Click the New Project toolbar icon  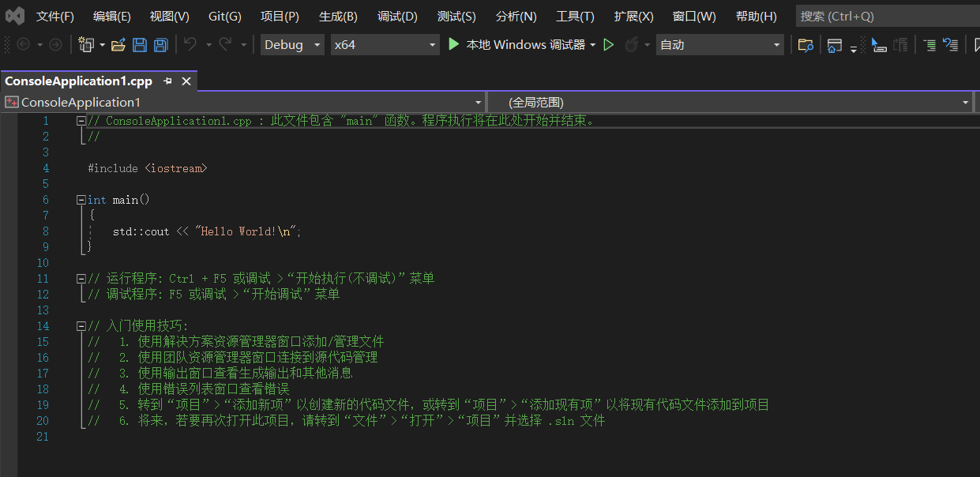click(85, 45)
